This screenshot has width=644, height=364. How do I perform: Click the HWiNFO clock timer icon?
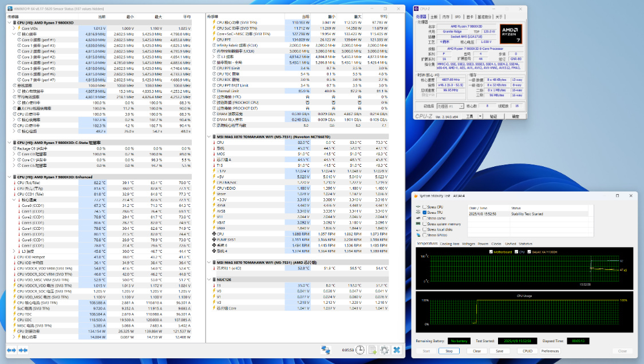point(360,350)
